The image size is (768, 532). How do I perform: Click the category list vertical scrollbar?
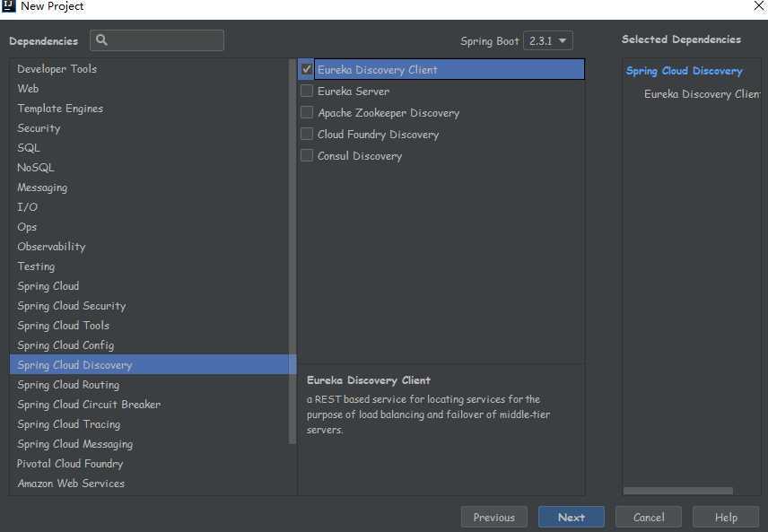292,251
